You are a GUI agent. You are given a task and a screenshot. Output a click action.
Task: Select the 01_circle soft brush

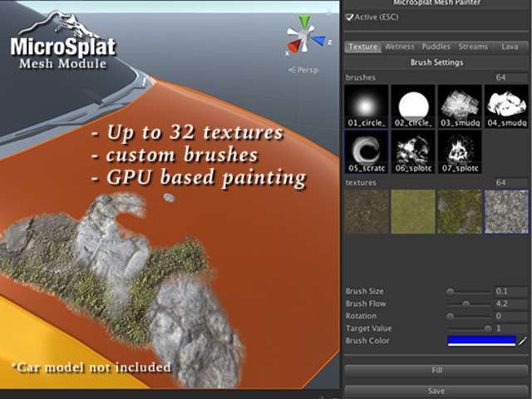click(367, 106)
